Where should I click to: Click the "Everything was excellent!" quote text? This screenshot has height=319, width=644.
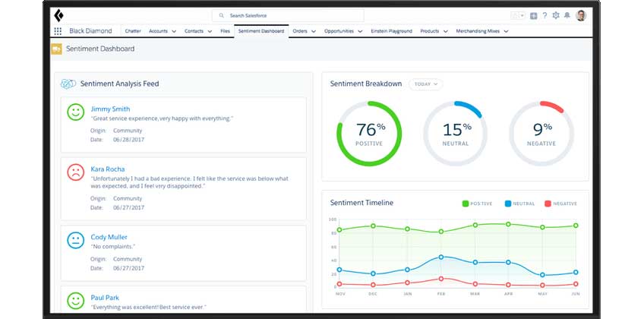coord(148,307)
